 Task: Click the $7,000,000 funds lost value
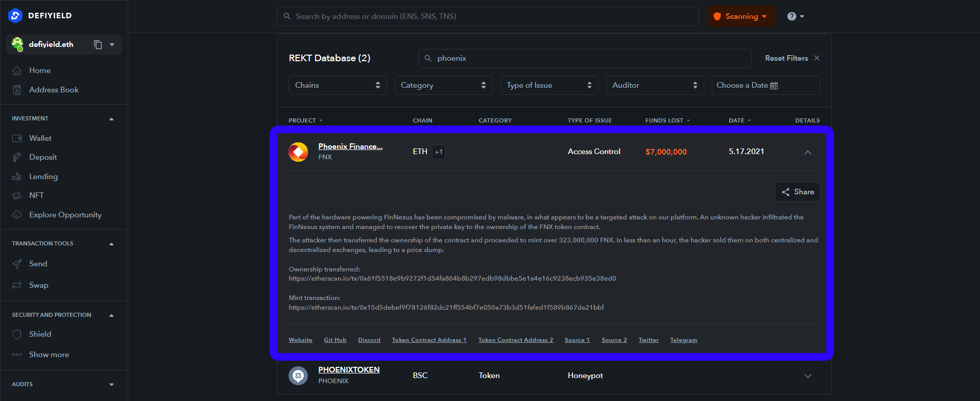(666, 152)
